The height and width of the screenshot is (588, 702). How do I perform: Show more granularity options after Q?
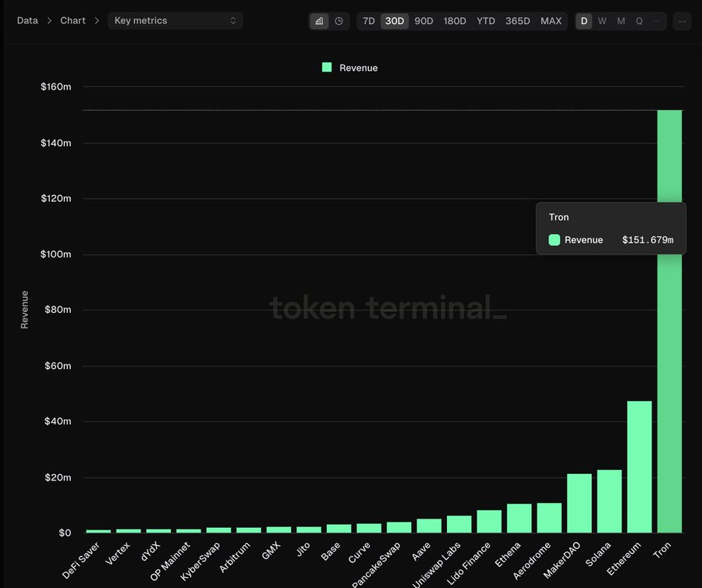pyautogui.click(x=656, y=21)
